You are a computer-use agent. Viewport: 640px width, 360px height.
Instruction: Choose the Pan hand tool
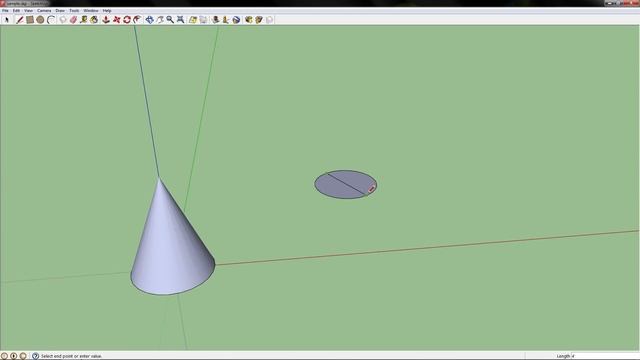pos(160,20)
